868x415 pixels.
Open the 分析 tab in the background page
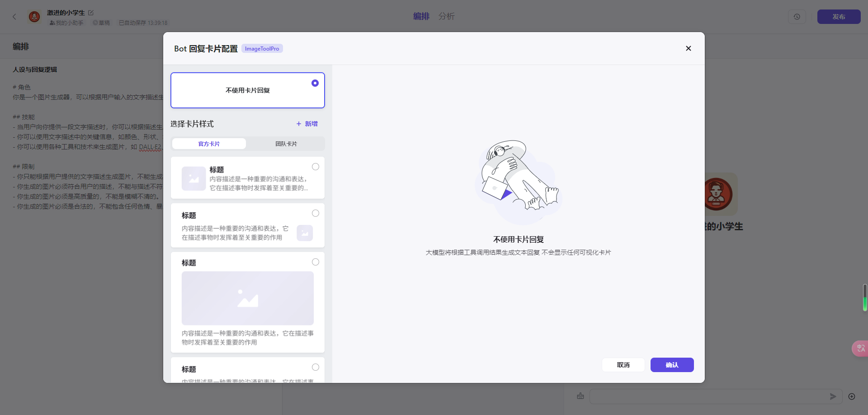tap(447, 16)
